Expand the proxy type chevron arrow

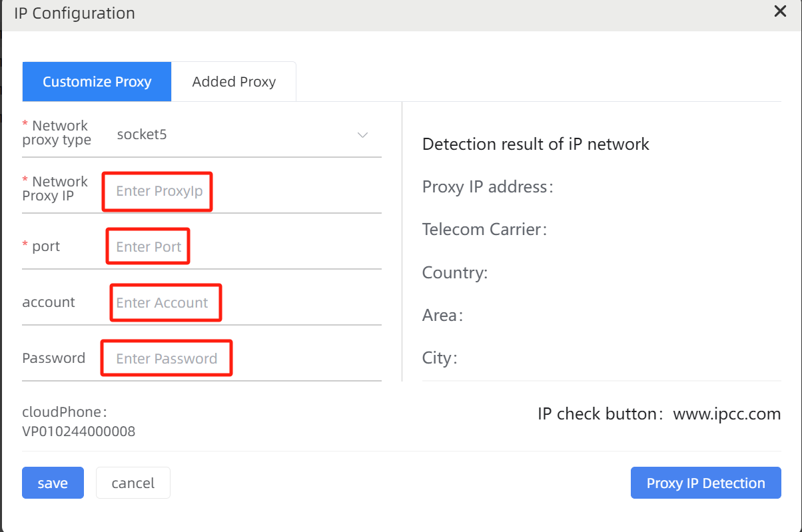coord(362,135)
